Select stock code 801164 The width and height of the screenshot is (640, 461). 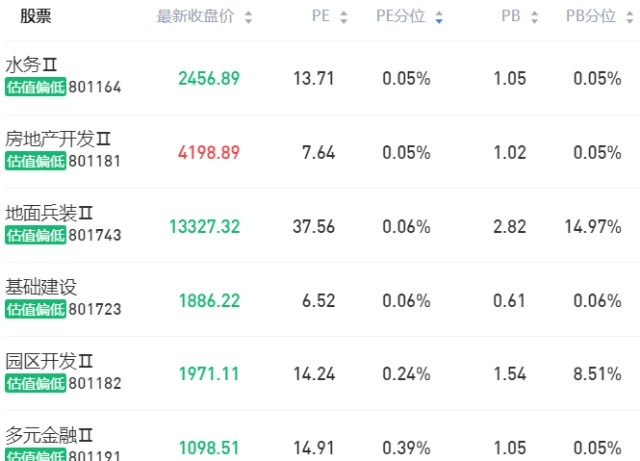(95, 87)
